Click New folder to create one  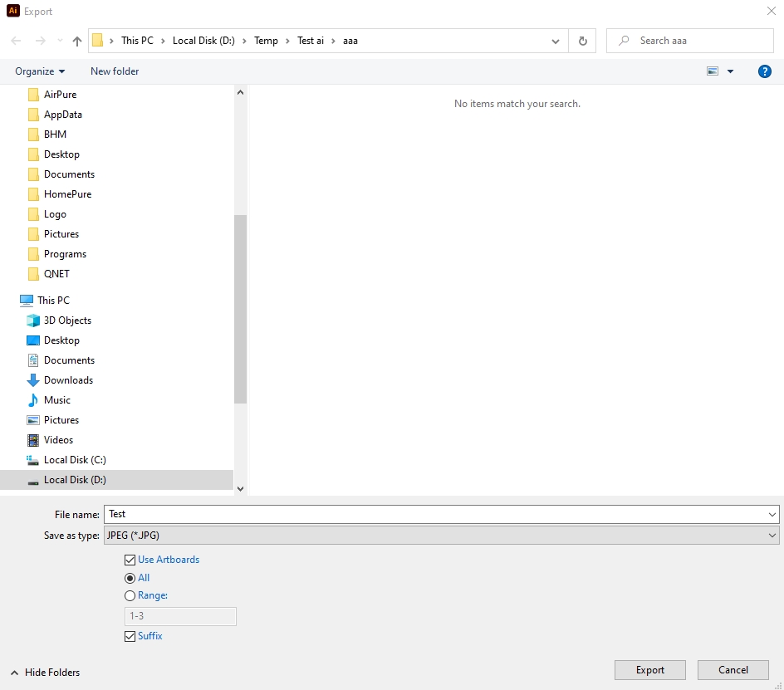click(x=114, y=71)
